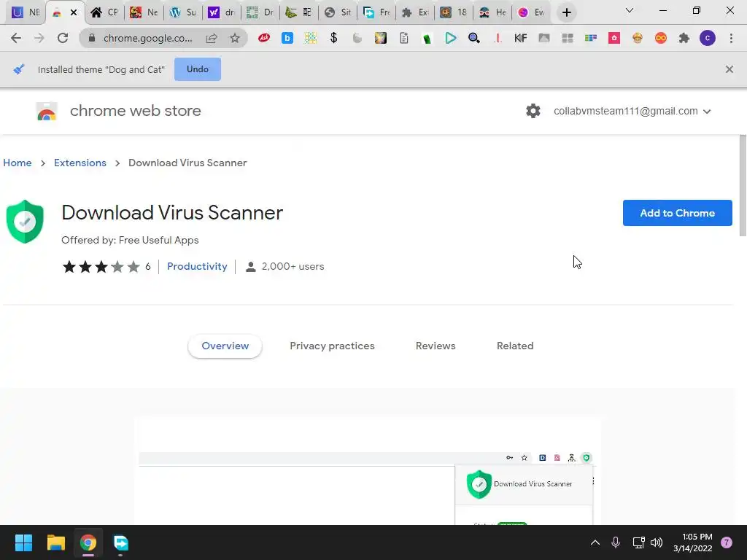Click the page vertical scrollbar
This screenshot has height=560, width=747.
pyautogui.click(x=742, y=186)
